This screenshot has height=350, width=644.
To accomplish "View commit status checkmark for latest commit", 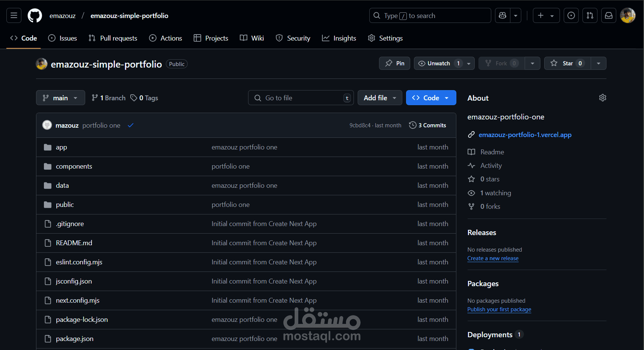I will [x=131, y=125].
